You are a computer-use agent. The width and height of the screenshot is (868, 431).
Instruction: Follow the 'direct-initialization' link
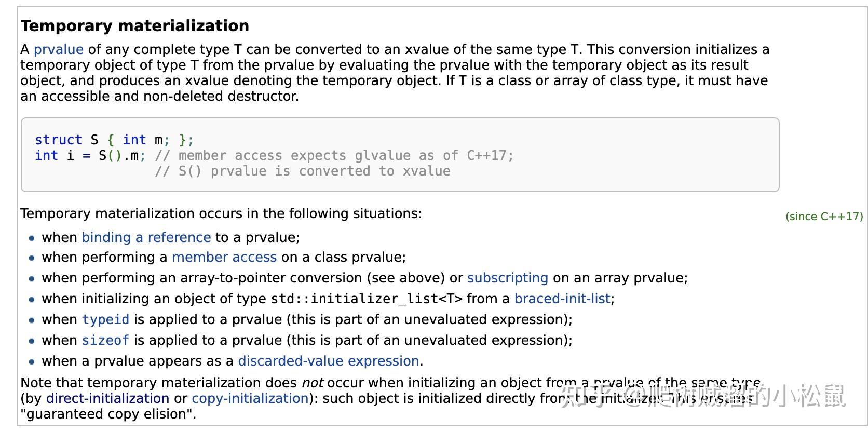[107, 398]
